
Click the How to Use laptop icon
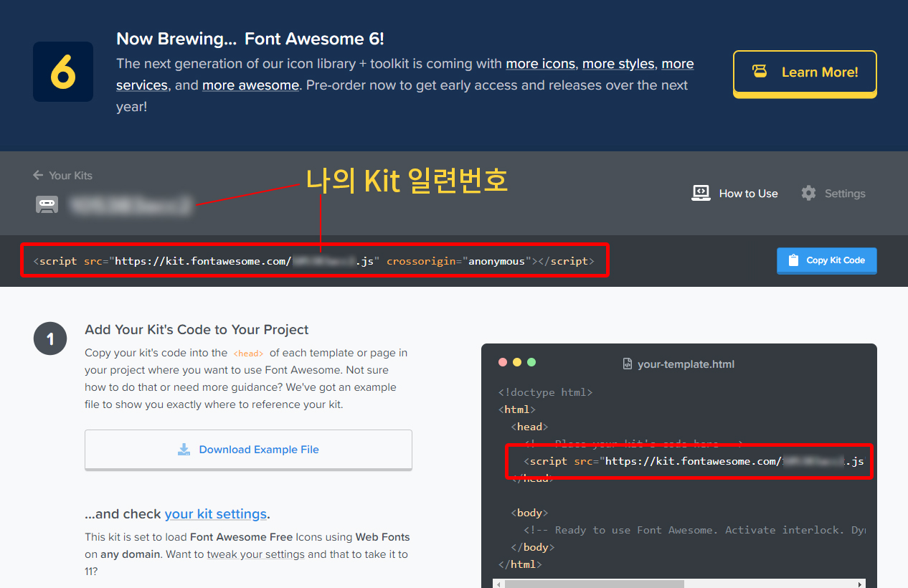point(701,193)
